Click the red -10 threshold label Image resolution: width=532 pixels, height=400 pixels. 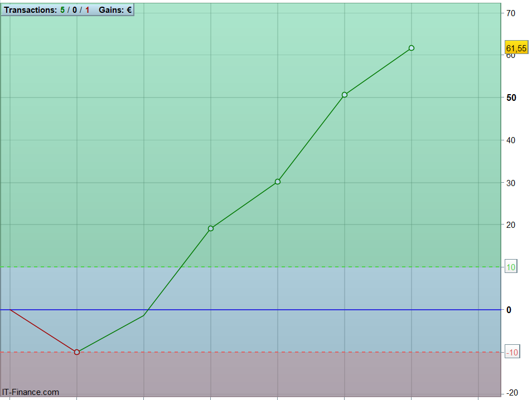[512, 353]
